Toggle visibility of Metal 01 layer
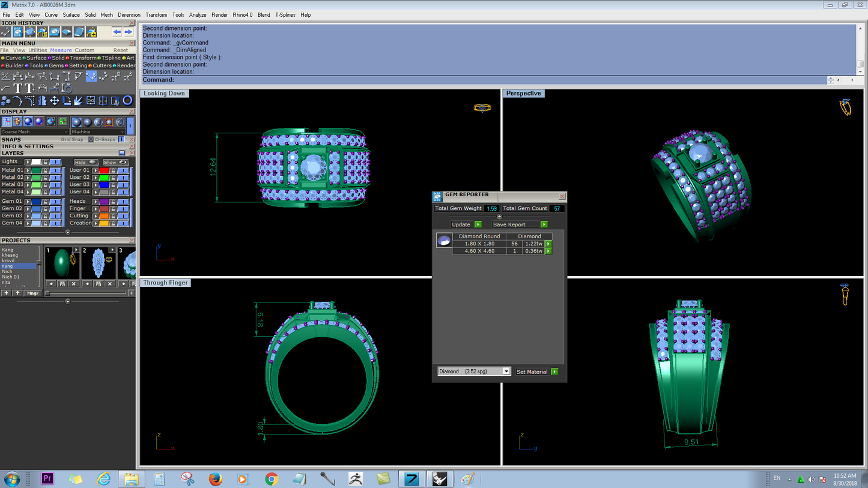 (55, 170)
